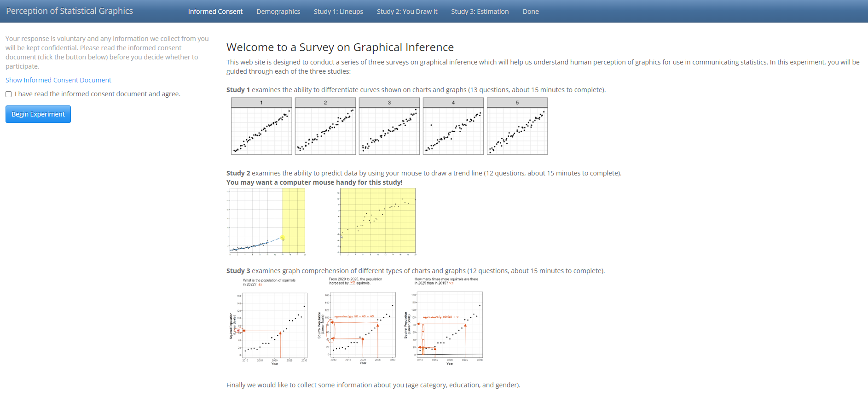The height and width of the screenshot is (397, 868).
Task: Click the 'From 2020 to 2025' population increase chart
Action: click(x=357, y=321)
